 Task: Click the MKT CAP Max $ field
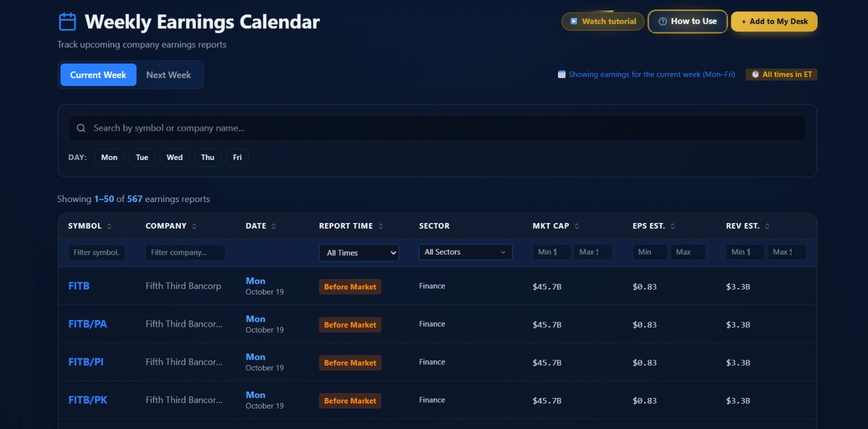click(x=593, y=252)
